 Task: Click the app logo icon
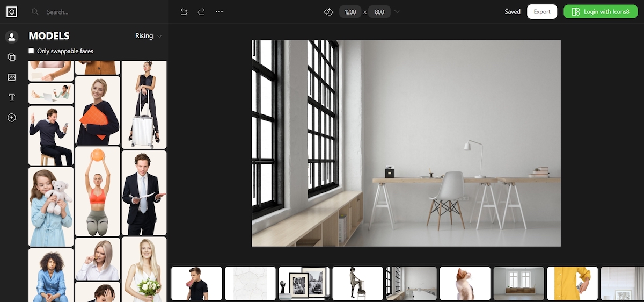pos(11,11)
